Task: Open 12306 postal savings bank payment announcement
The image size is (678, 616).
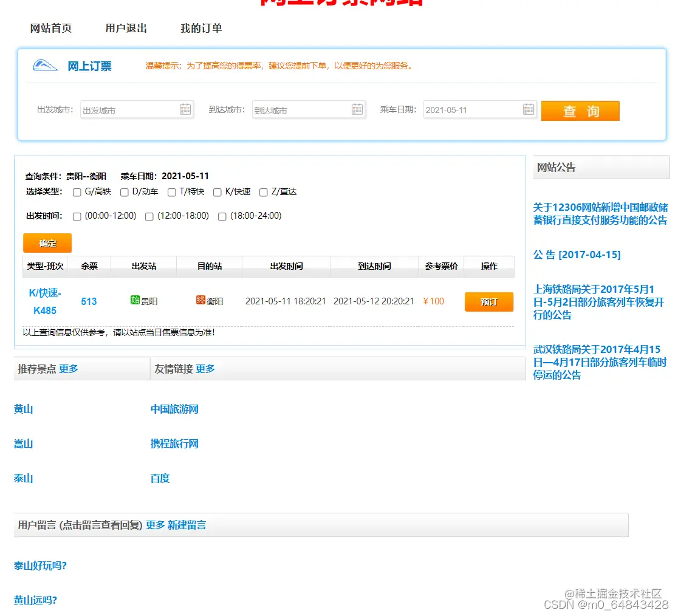Action: coord(600,214)
